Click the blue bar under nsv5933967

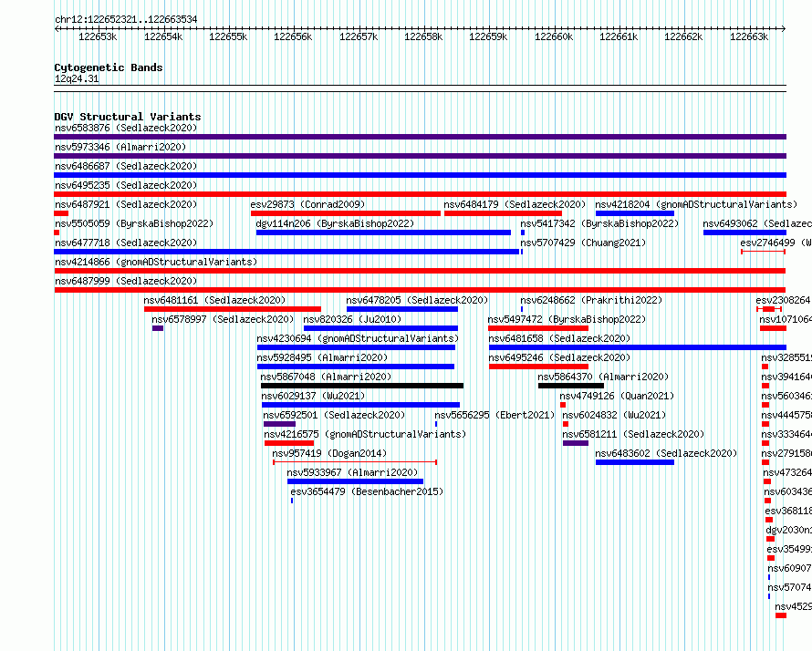(x=355, y=481)
